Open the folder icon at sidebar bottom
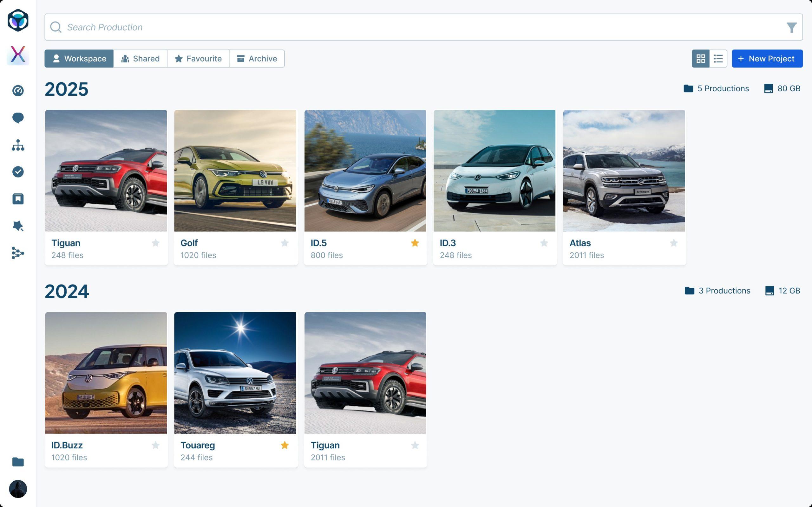The image size is (812, 507). pos(18,462)
